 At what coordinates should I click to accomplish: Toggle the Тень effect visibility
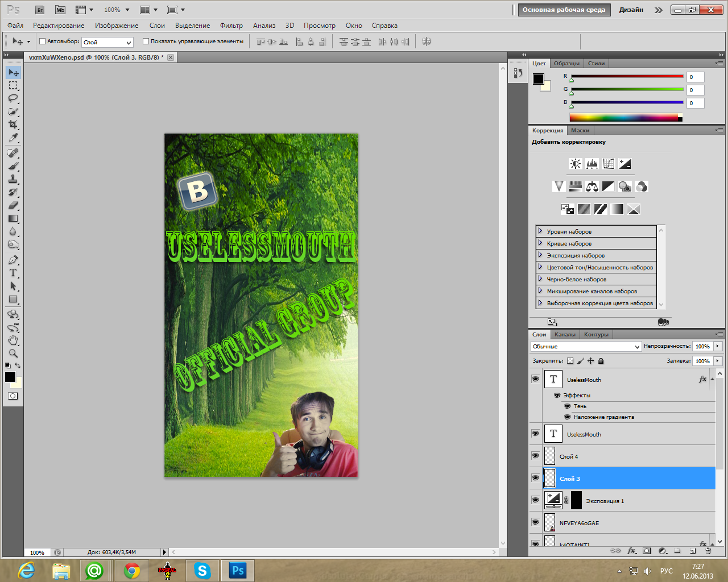click(567, 406)
